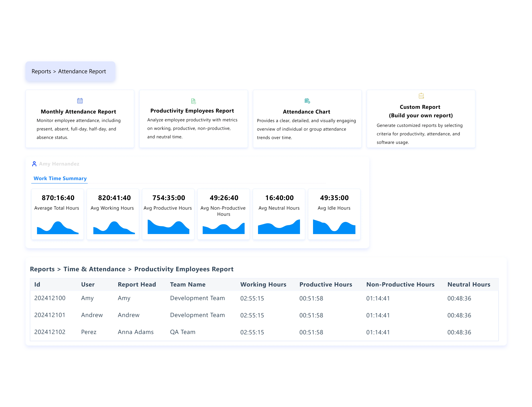This screenshot has width=532, height=407.
Task: Select the Anna Adams QA Team row
Action: point(136,332)
